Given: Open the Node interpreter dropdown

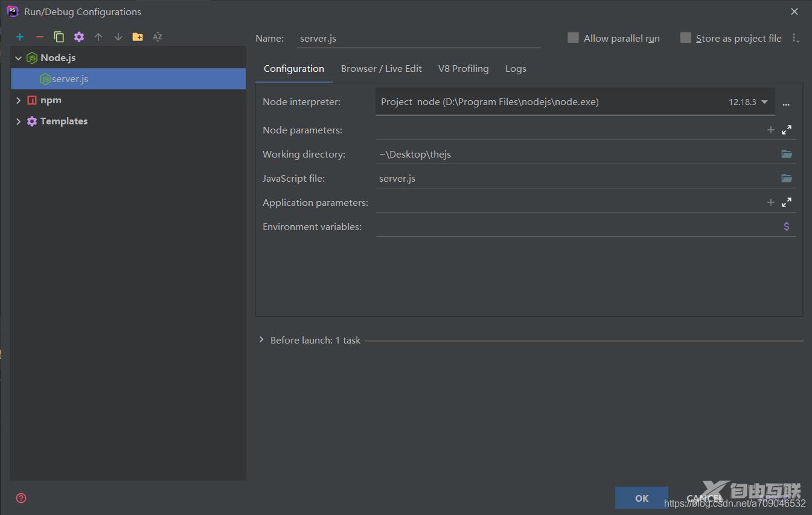Looking at the screenshot, I should [764, 102].
